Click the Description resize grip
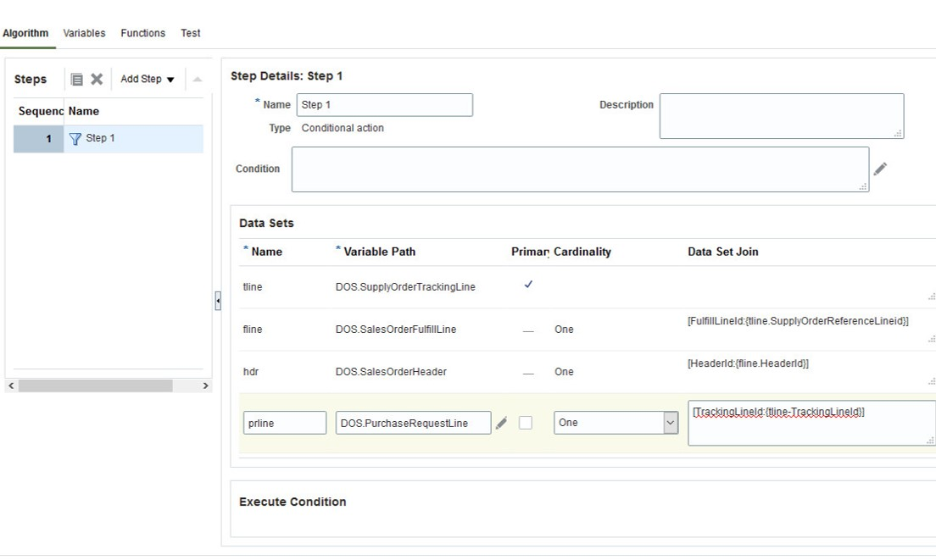This screenshot has width=936, height=560. (898, 134)
